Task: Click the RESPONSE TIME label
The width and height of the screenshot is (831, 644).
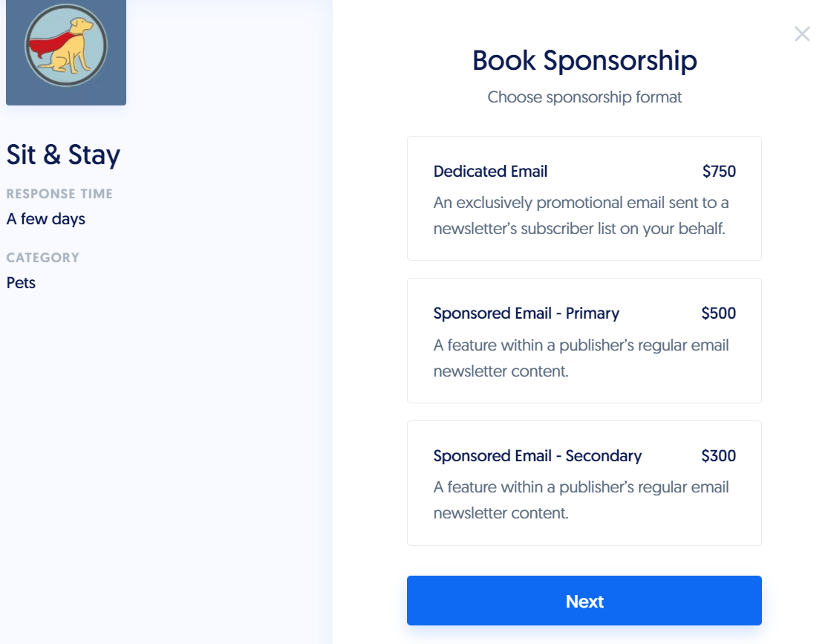Action: (59, 193)
